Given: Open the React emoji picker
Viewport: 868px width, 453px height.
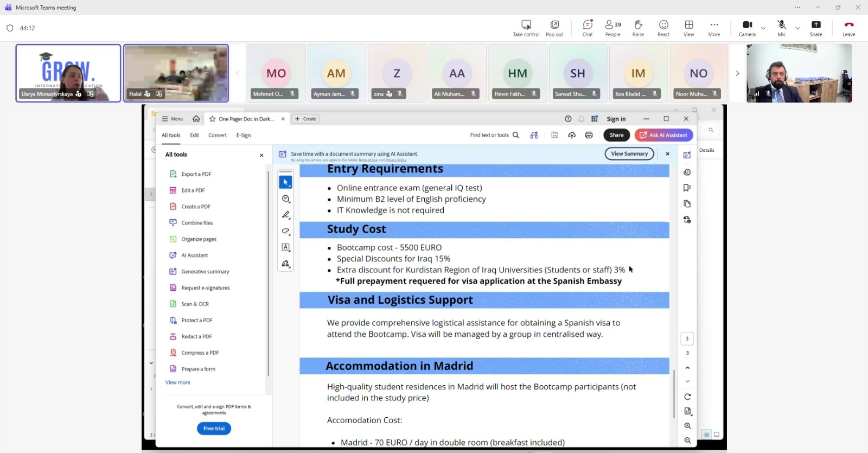Looking at the screenshot, I should click(663, 28).
